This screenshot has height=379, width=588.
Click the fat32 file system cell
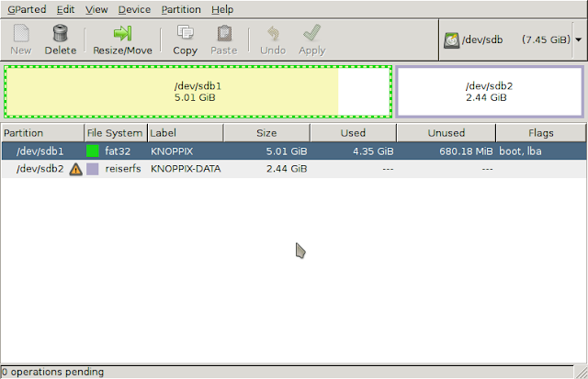click(x=118, y=151)
